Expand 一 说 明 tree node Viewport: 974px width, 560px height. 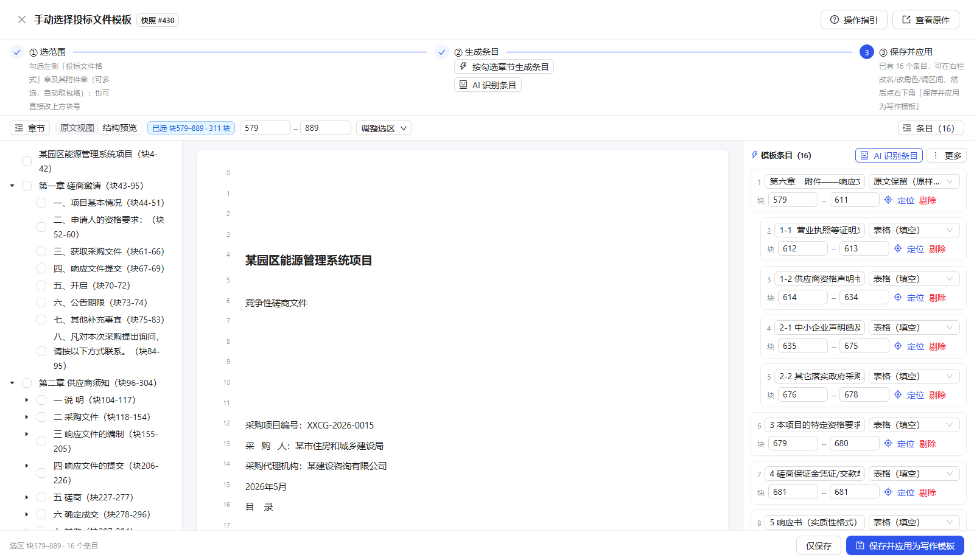(x=27, y=400)
